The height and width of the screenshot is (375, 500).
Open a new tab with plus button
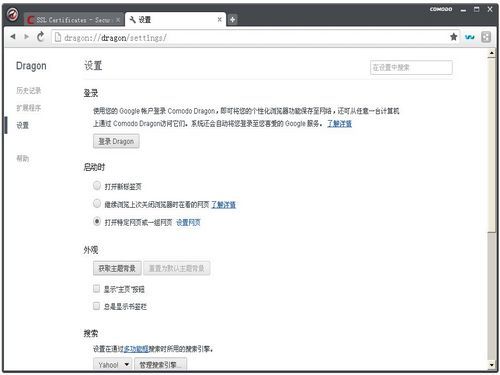[x=232, y=20]
